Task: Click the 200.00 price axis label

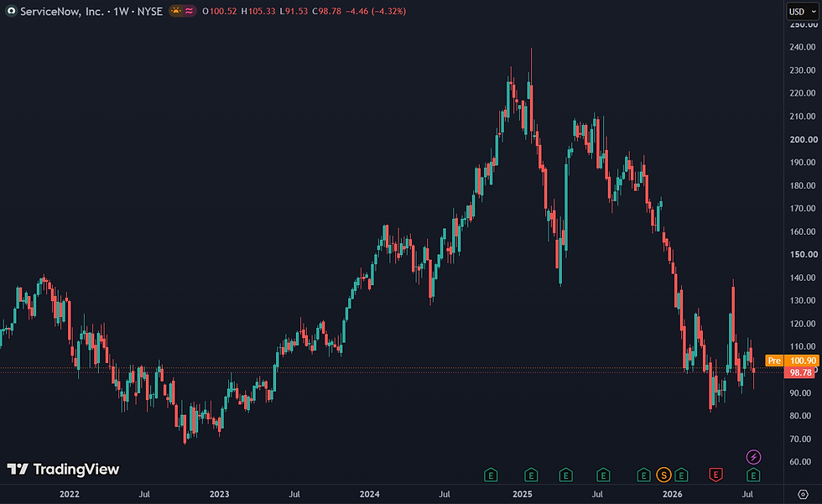Action: (803, 139)
